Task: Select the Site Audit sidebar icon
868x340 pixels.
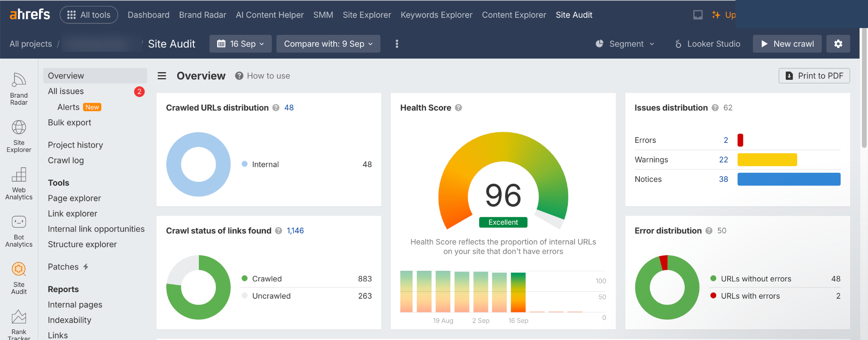Action: point(19,278)
